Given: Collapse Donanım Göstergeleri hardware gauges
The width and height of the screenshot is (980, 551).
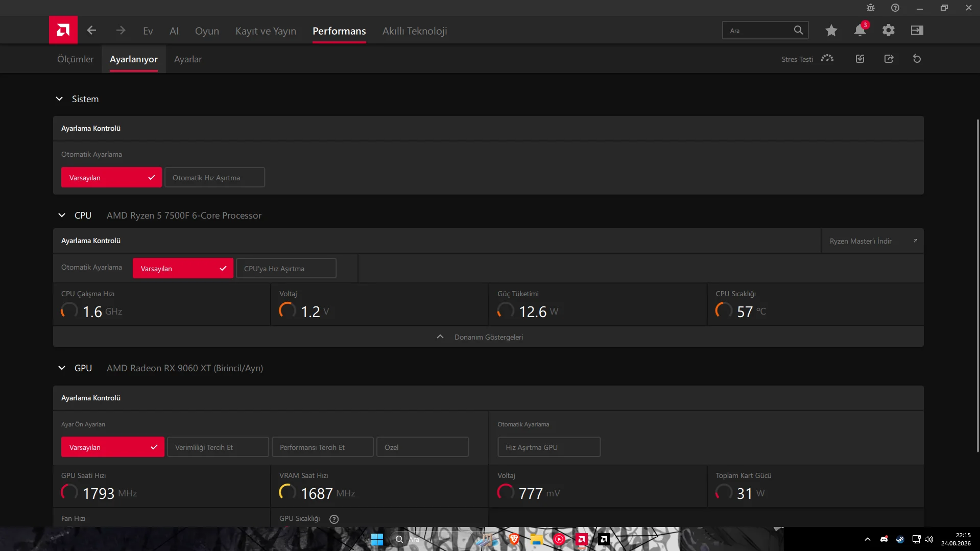Looking at the screenshot, I should 488,337.
